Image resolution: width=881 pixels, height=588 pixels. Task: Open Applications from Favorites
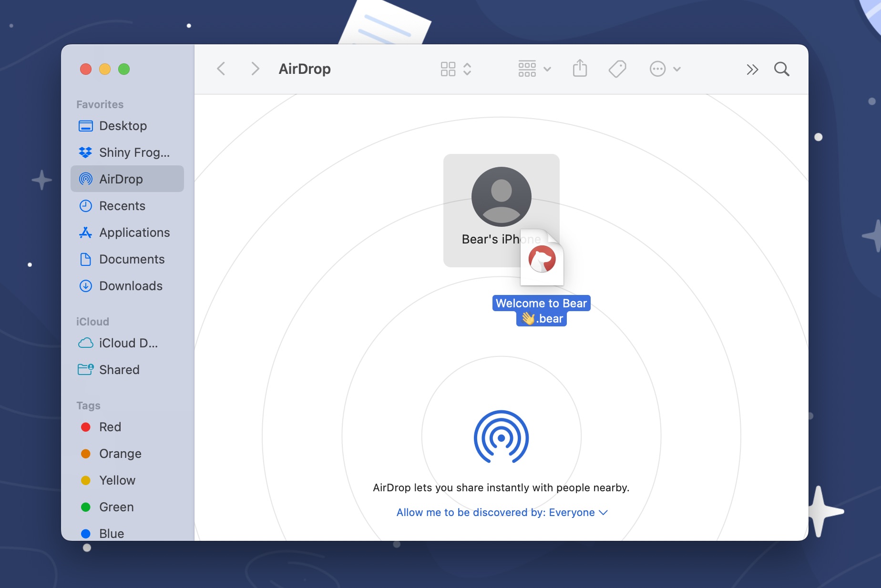134,233
